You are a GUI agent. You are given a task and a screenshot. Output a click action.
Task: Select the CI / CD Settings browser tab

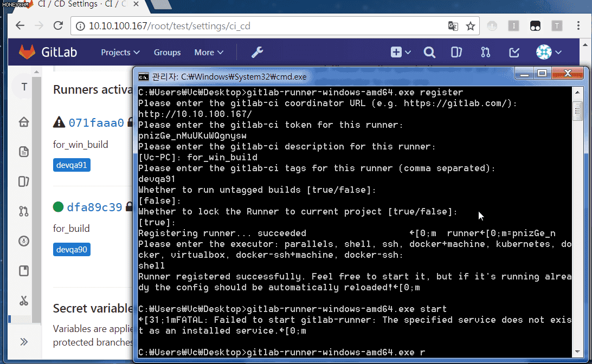[81, 4]
